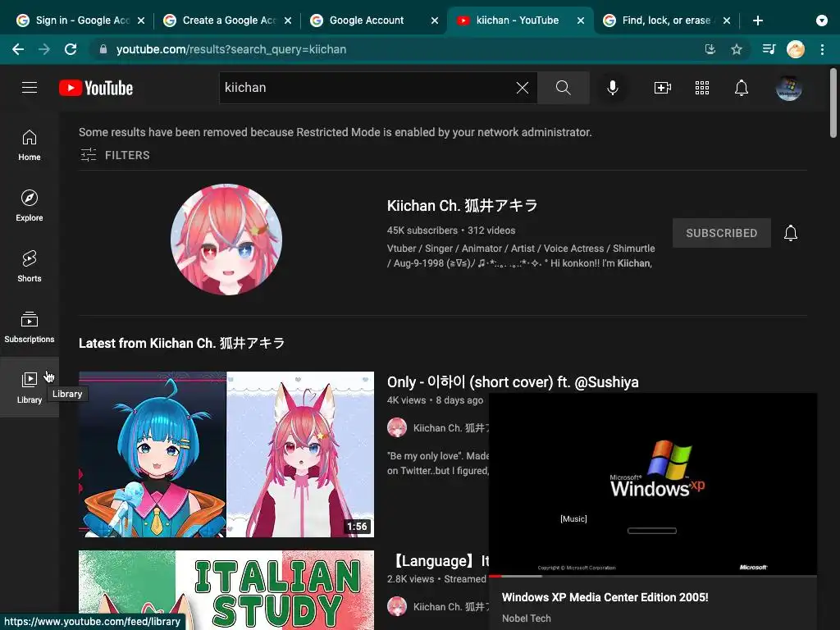Open video title Only - 이하이 short cover

click(513, 382)
